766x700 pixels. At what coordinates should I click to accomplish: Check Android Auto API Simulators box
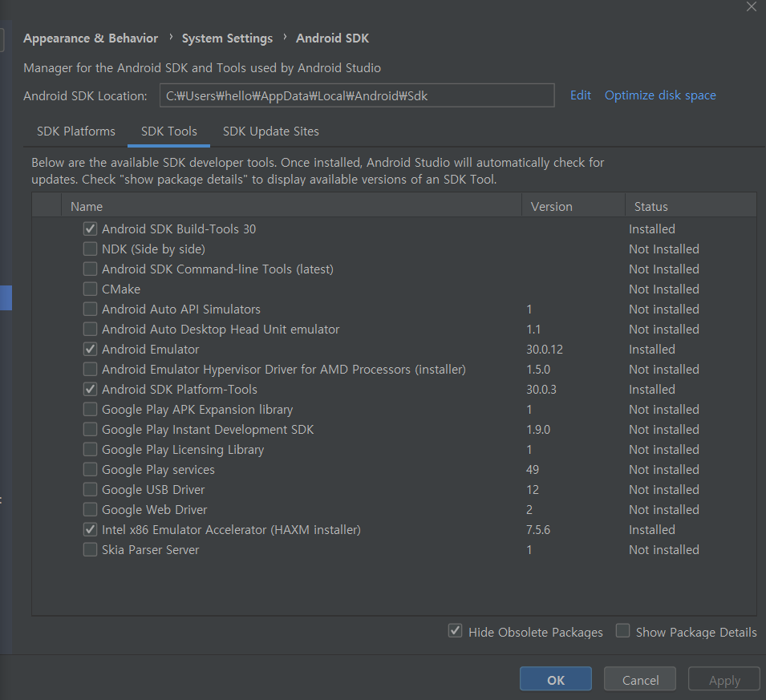(90, 309)
